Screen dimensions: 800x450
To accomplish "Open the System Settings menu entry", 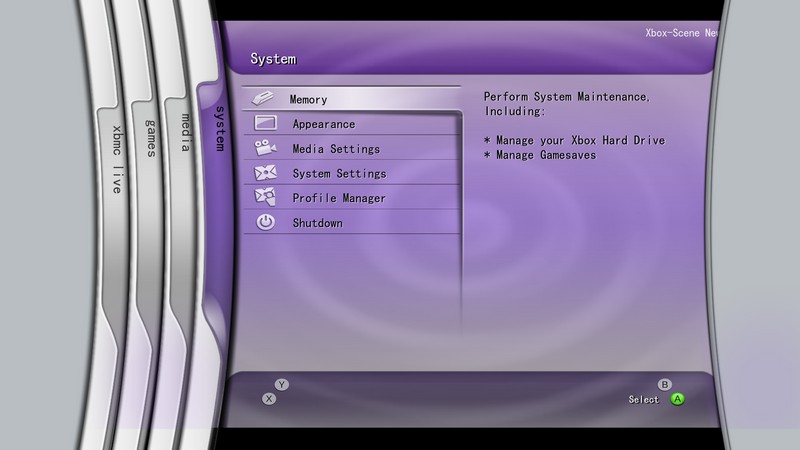I will pos(339,173).
